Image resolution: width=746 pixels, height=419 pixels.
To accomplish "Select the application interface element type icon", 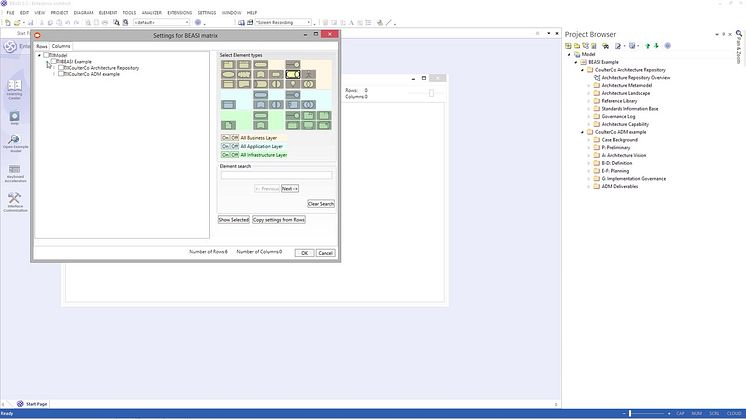I will [x=293, y=95].
